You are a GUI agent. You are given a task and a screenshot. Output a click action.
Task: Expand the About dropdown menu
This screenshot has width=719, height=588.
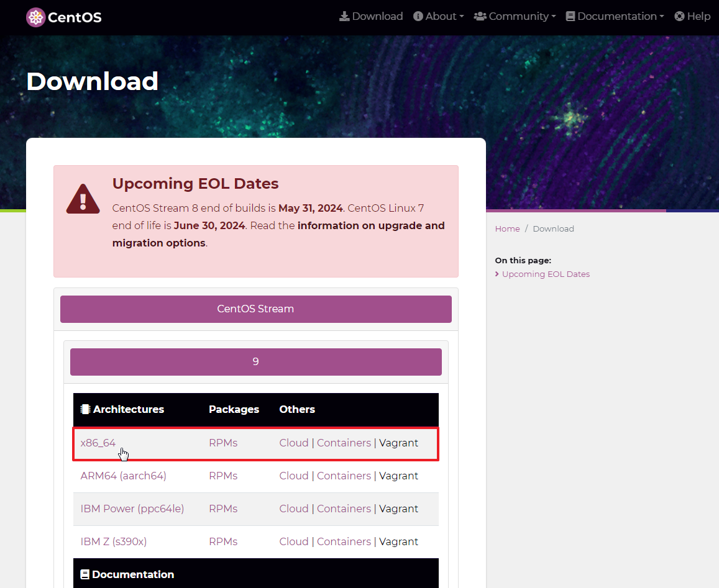point(438,17)
